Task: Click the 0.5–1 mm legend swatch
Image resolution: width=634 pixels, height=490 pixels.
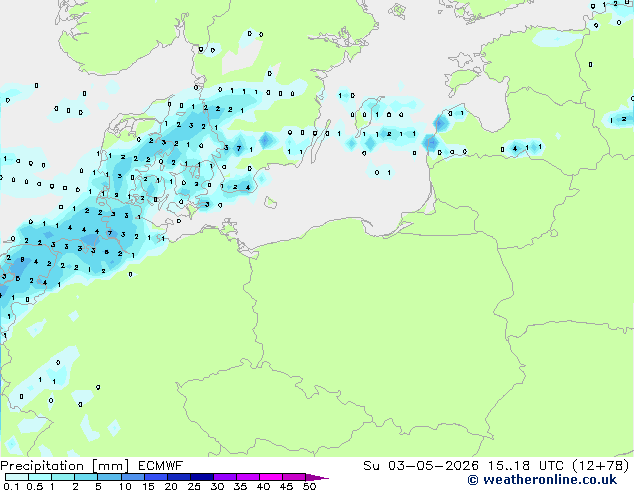Action: click(x=40, y=477)
